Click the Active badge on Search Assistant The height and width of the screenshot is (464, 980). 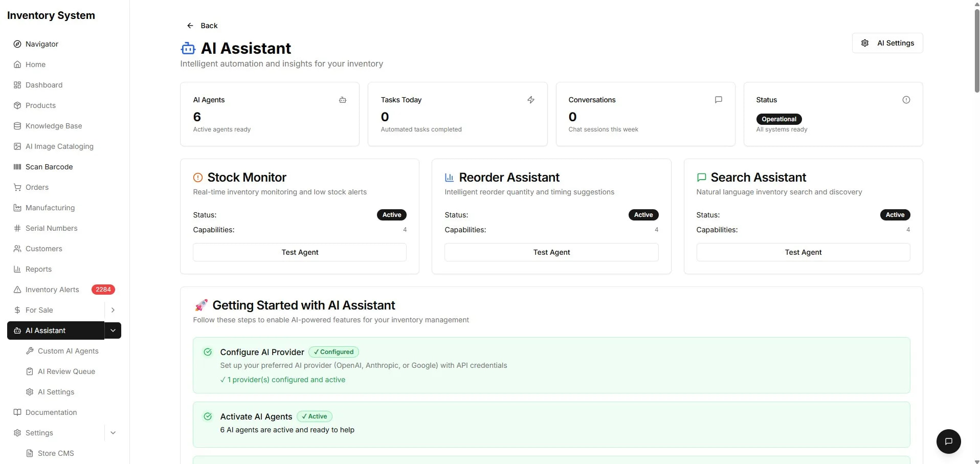(x=895, y=215)
